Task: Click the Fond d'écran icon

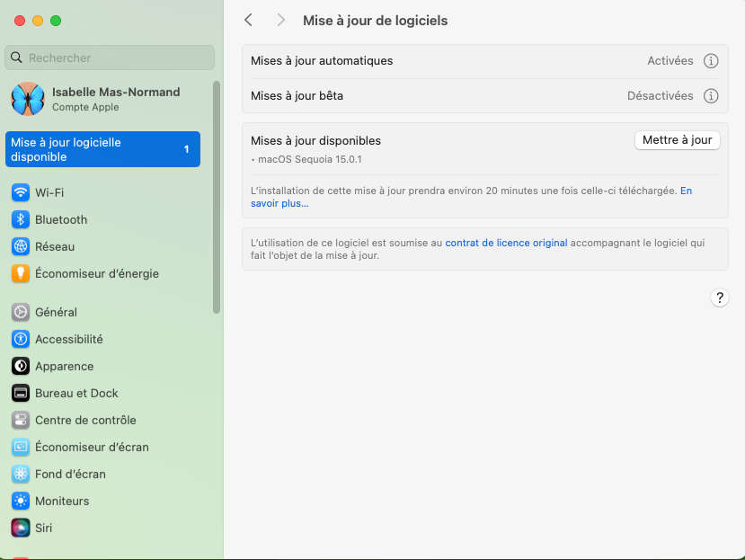Action: (21, 475)
